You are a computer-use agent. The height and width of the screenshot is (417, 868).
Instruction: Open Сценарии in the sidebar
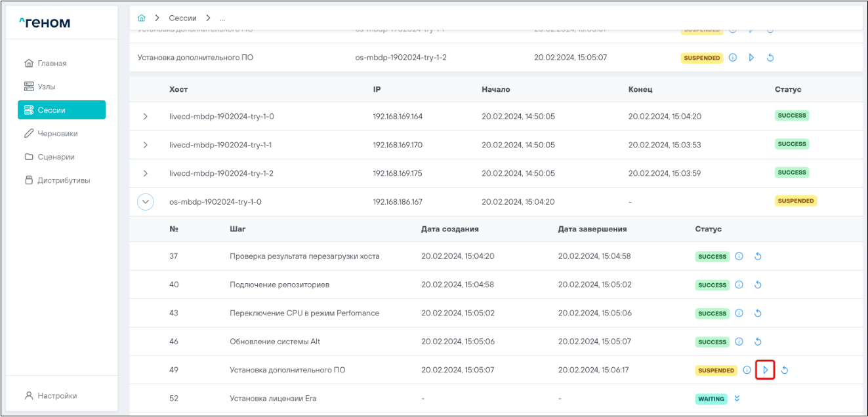coord(56,157)
